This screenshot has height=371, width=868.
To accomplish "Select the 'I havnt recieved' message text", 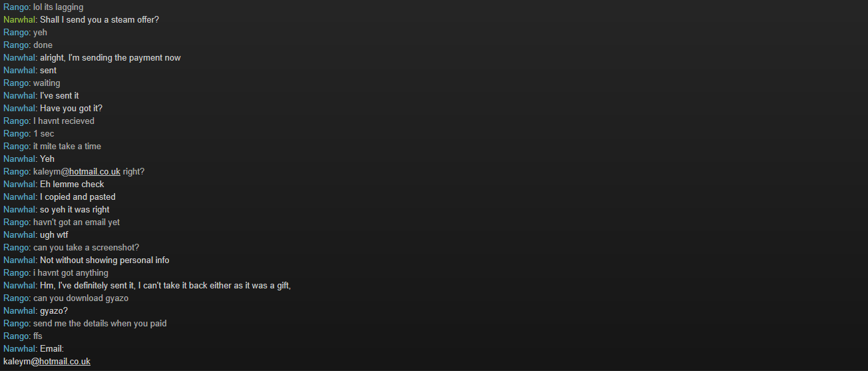I will point(64,121).
